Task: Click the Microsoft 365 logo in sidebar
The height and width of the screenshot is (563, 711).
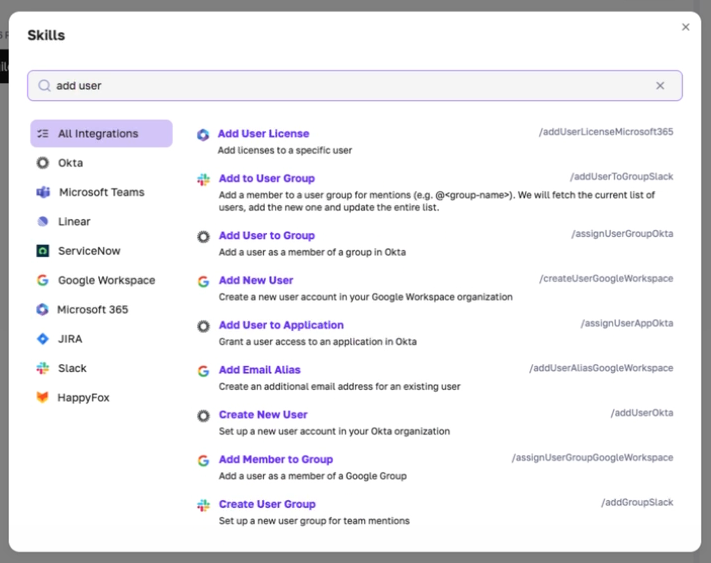Action: [42, 310]
